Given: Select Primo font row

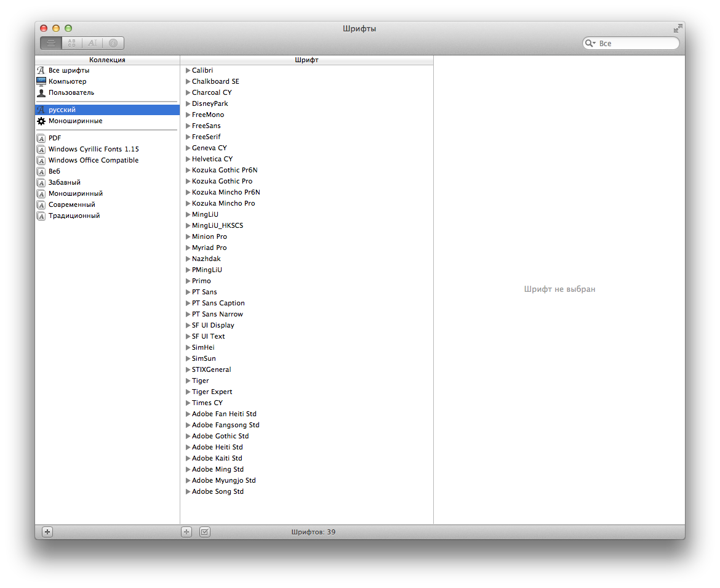Looking at the screenshot, I should coord(306,281).
